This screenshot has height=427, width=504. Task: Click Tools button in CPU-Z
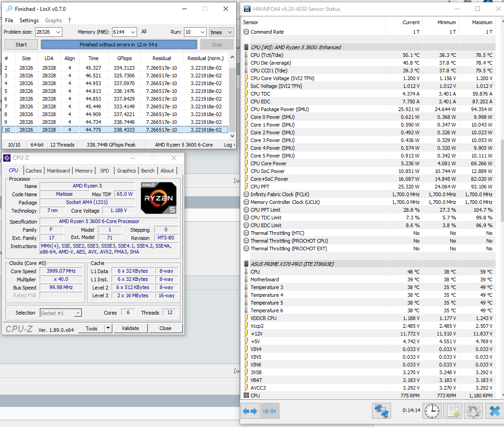92,328
